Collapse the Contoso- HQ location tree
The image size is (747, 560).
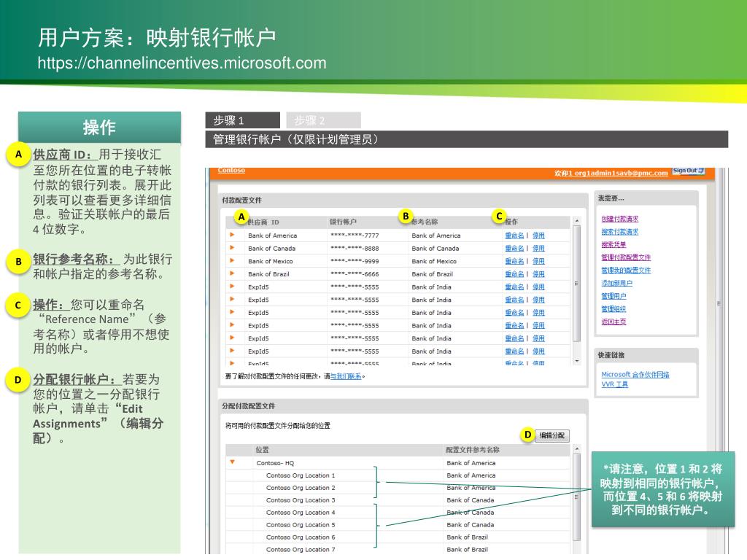[233, 462]
